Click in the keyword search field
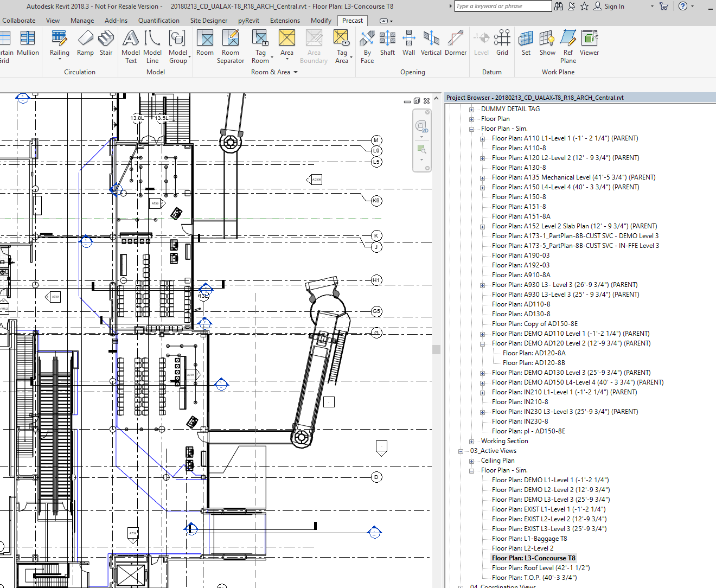This screenshot has width=716, height=588. 502,6
